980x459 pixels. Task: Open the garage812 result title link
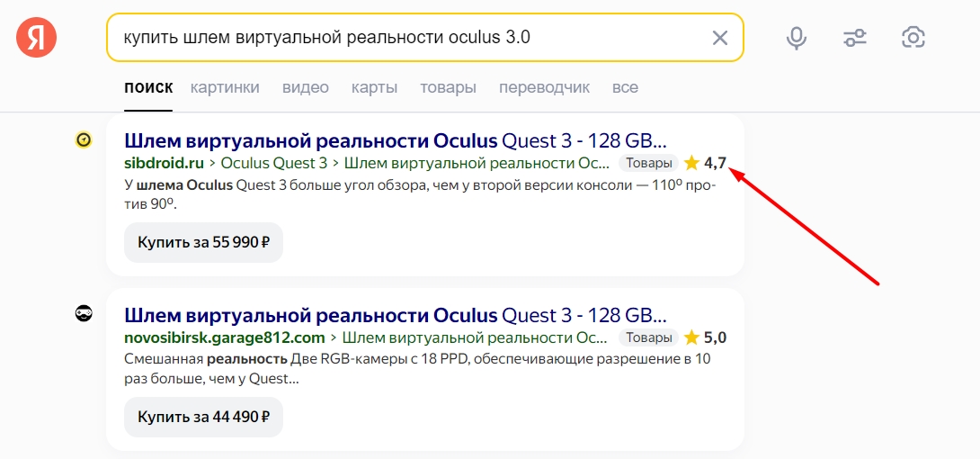(396, 314)
